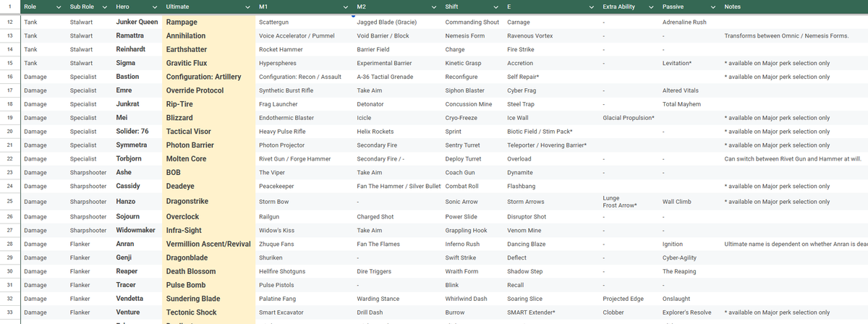This screenshot has width=868, height=324.
Task: Select the Sundering Blade ultimate cell
Action: 209,299
